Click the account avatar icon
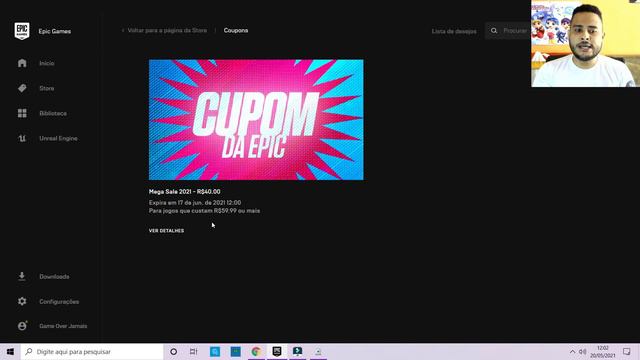 pyautogui.click(x=22, y=326)
